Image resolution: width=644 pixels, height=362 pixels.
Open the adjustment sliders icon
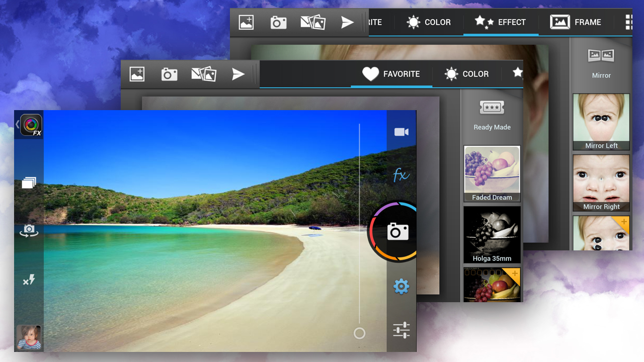[x=401, y=330]
